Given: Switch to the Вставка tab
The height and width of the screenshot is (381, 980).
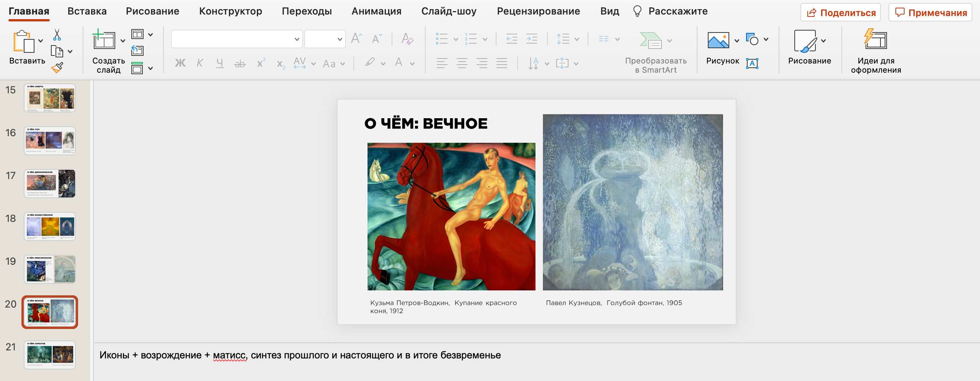Looking at the screenshot, I should tap(87, 11).
